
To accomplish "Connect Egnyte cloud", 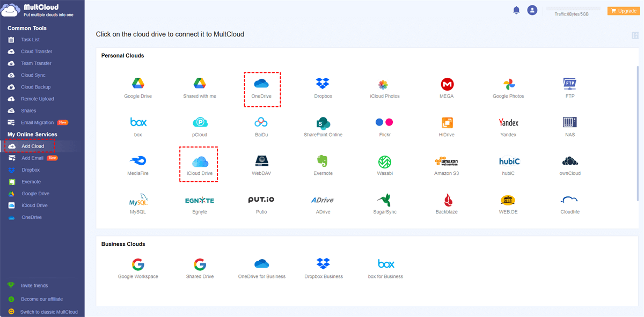I will click(x=200, y=204).
